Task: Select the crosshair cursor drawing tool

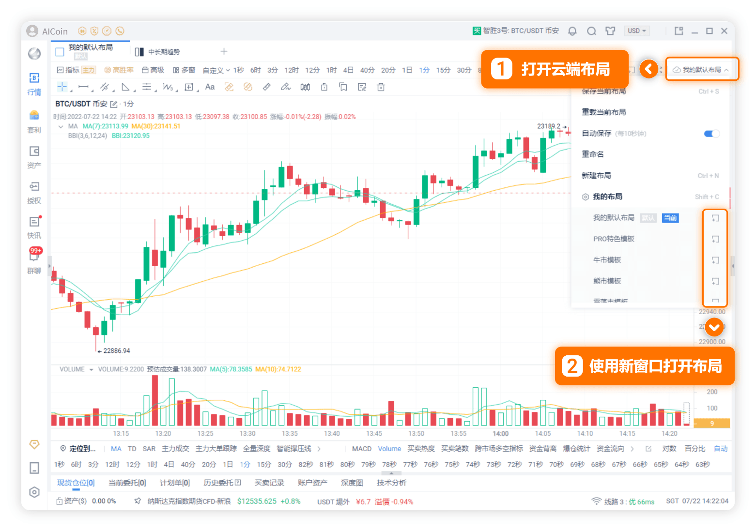Action: point(62,87)
